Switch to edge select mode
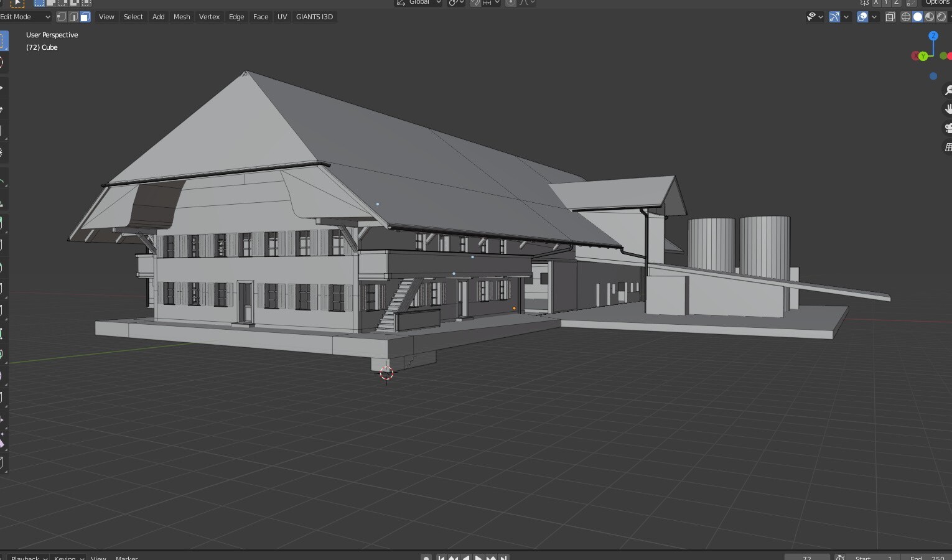Screen dimensions: 952x560 (73, 17)
